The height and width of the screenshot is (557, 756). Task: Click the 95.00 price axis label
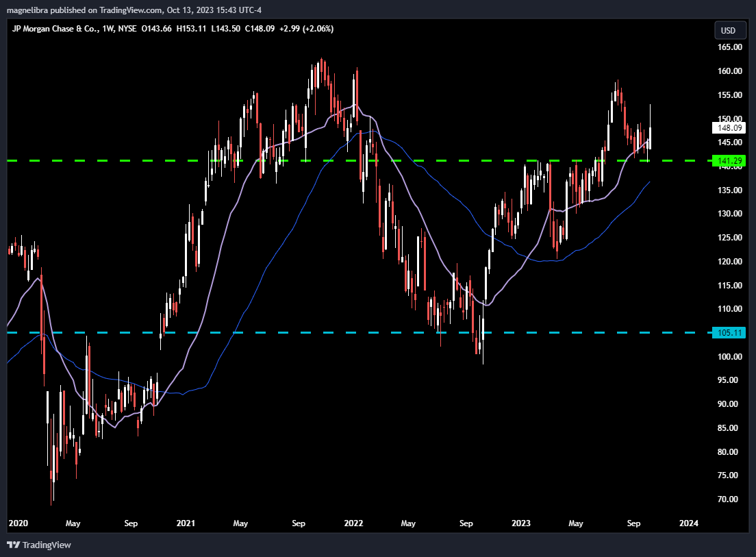(728, 380)
